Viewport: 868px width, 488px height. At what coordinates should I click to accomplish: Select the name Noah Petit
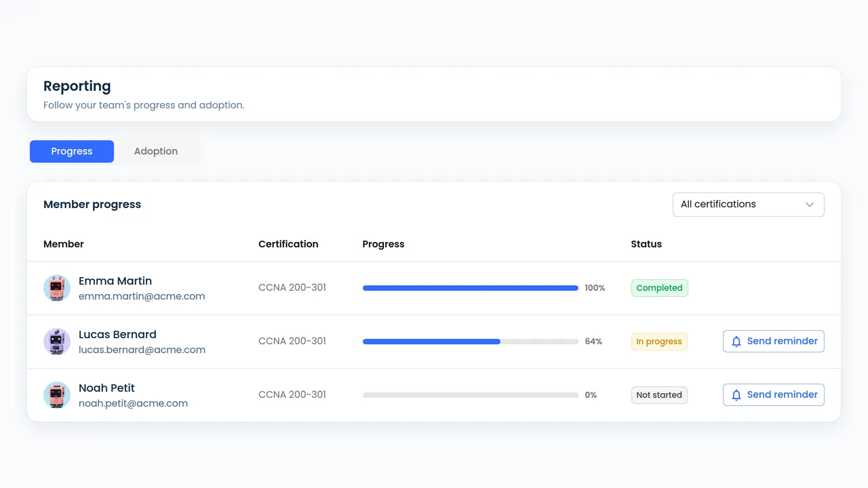pyautogui.click(x=106, y=388)
